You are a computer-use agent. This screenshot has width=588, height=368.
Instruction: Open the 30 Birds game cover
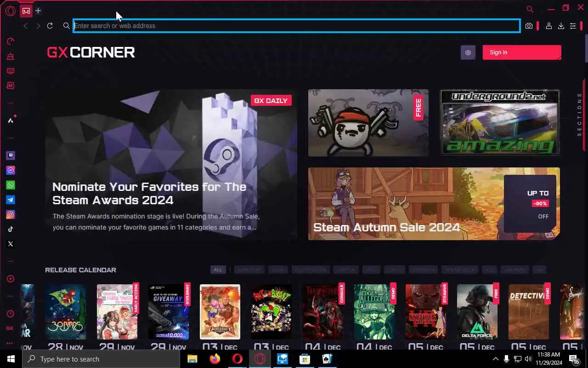pyautogui.click(x=66, y=312)
